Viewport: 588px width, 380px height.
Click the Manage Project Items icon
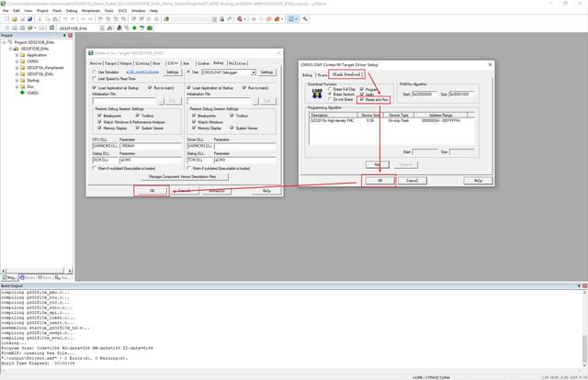click(119, 28)
